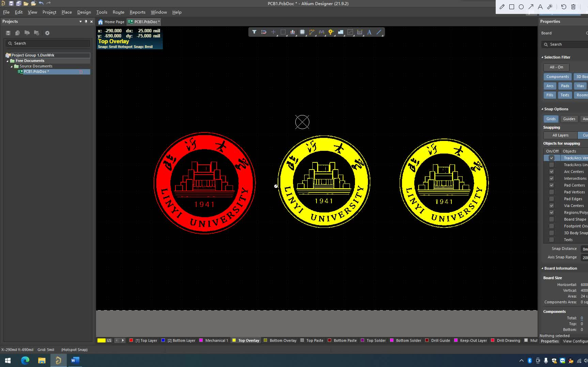
Task: Select the place polygon pour icon
Action: pyautogui.click(x=340, y=32)
